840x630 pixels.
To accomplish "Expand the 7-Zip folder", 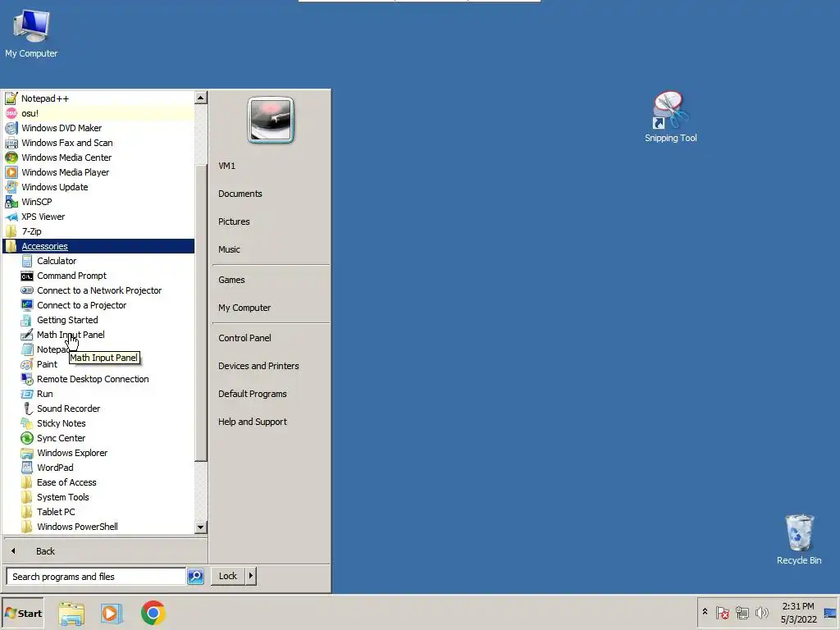I will click(98, 231).
